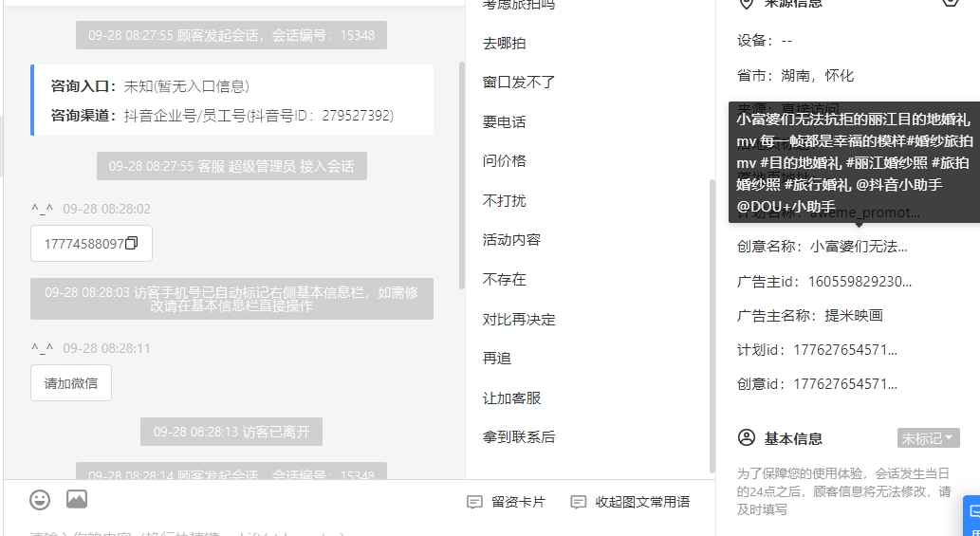Screen dimensions: 980x536
Task: Click the 计划id value
Action: click(845, 350)
